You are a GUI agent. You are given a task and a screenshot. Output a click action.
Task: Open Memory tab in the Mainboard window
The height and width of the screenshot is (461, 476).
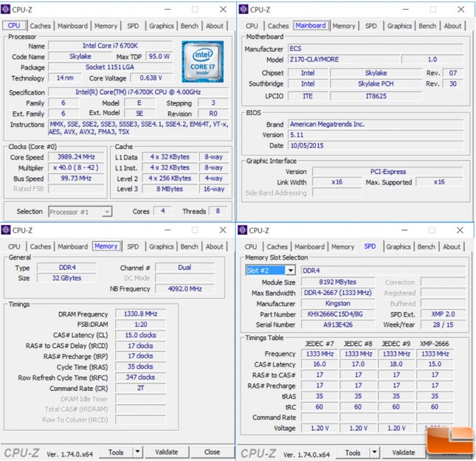[344, 26]
